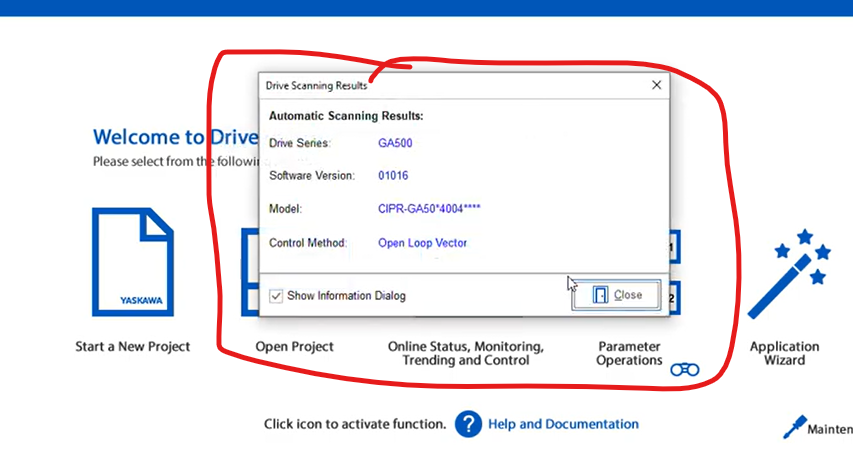Click the CIPR-GA50*4004**** model value
The width and height of the screenshot is (853, 458).
pyautogui.click(x=428, y=209)
